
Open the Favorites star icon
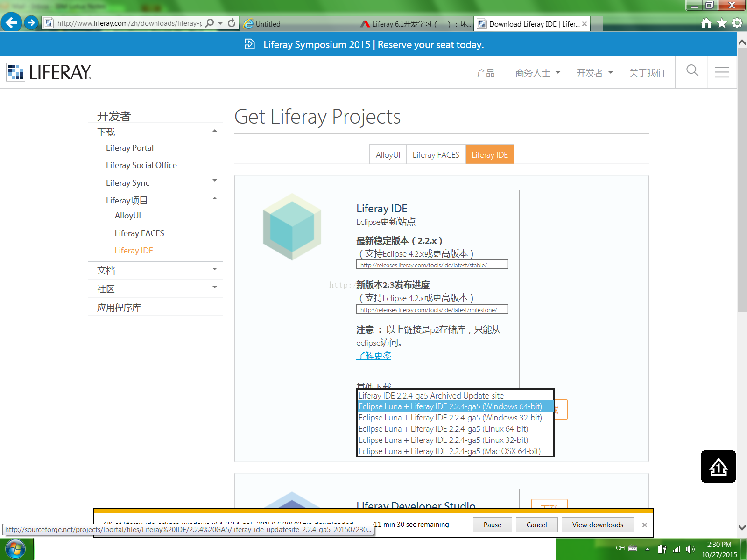722,23
